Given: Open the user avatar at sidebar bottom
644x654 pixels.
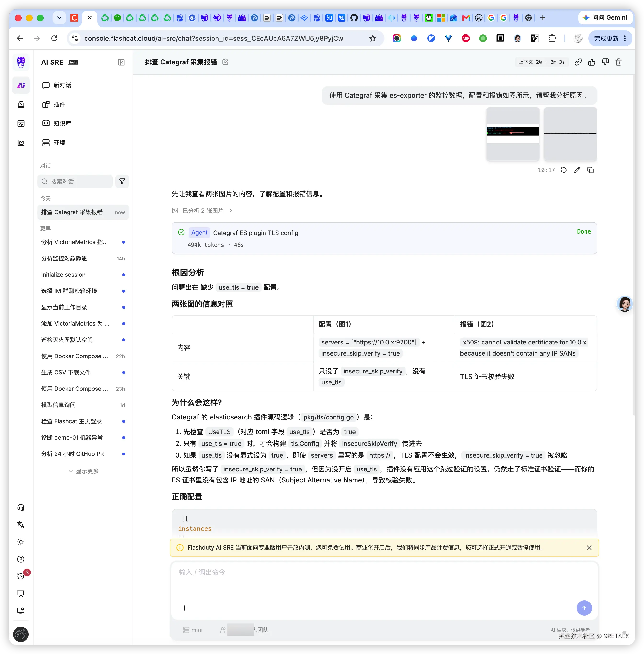Looking at the screenshot, I should pyautogui.click(x=21, y=634).
